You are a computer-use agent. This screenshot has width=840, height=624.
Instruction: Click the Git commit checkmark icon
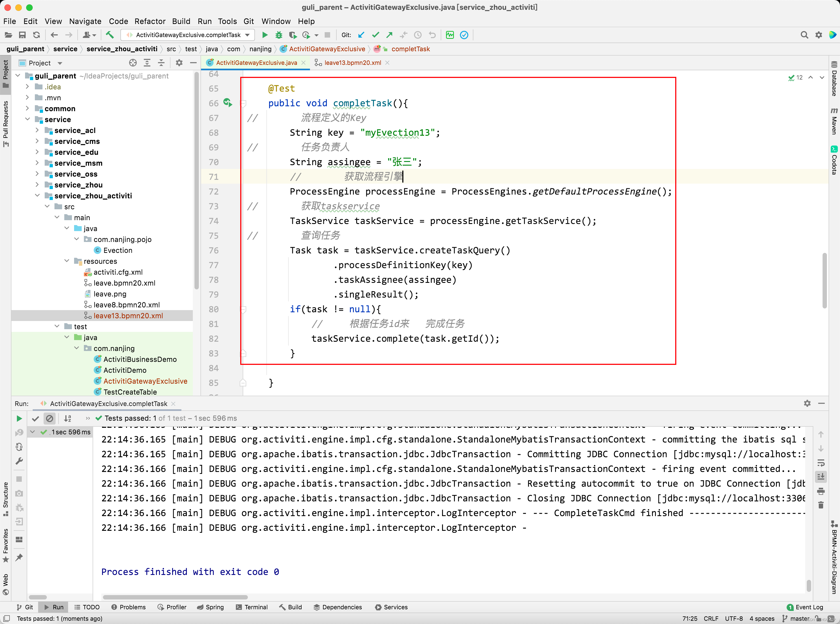point(375,35)
